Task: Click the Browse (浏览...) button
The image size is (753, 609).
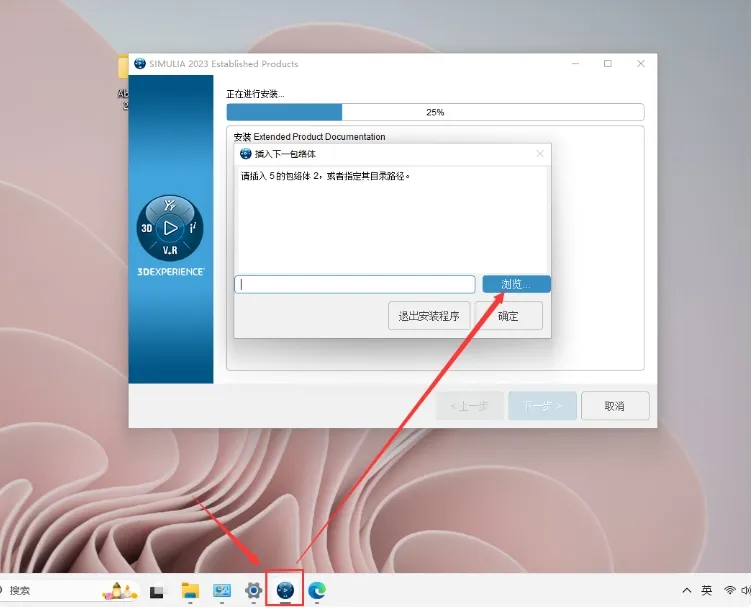Action: (x=516, y=284)
